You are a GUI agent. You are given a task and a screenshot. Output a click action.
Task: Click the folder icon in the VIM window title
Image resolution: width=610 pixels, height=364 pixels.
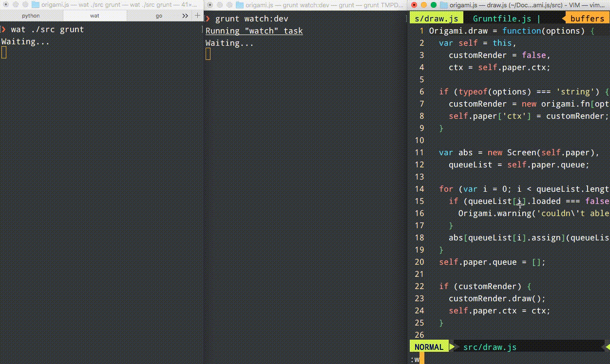click(443, 5)
